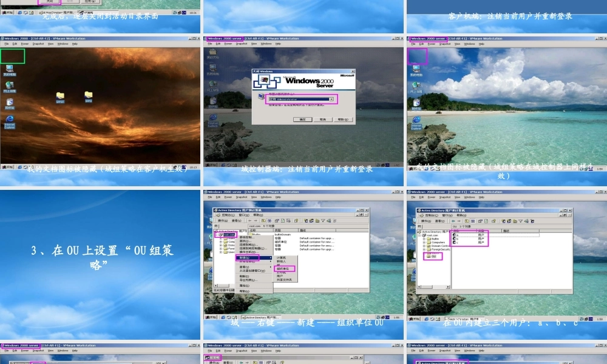This screenshot has width=607, height=364.
Task: Click 帮助 in the 关闭 Windows dialog
Action: pos(343,120)
